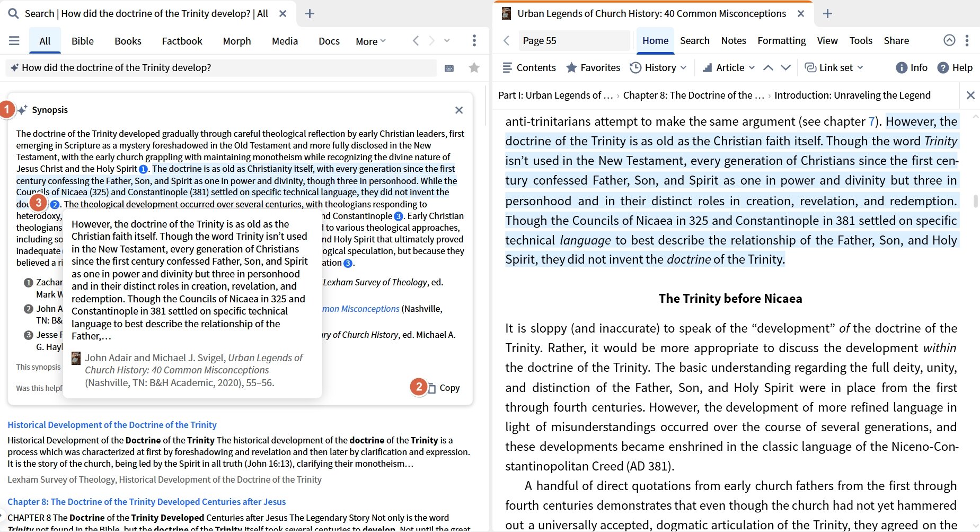Click the Page 55 reference box
Screen dimensions: 980x532
573,41
